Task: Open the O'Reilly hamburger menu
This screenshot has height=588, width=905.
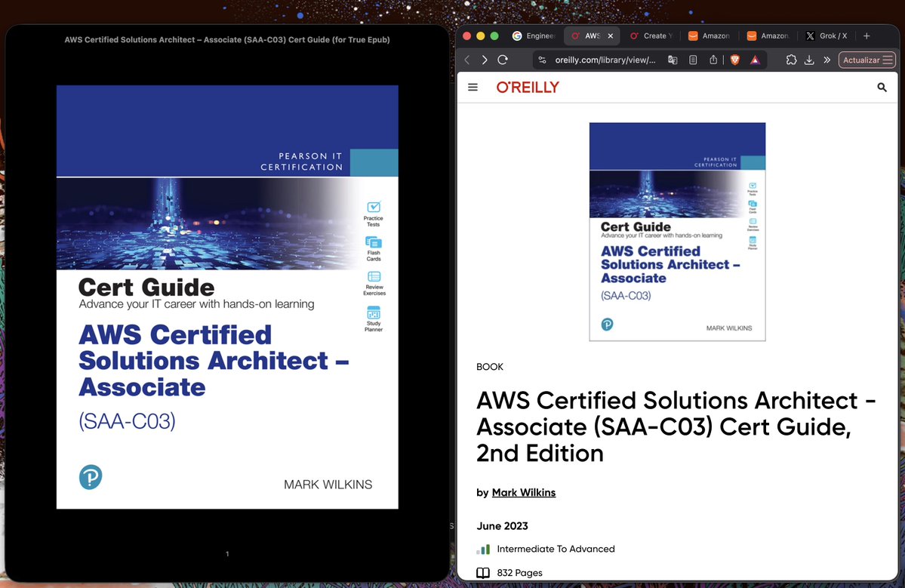Action: [x=473, y=87]
